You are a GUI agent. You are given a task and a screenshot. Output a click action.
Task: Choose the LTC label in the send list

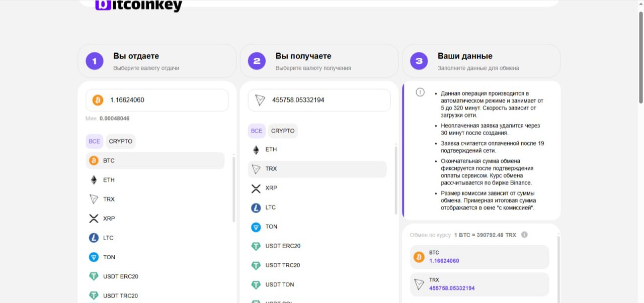tap(108, 238)
